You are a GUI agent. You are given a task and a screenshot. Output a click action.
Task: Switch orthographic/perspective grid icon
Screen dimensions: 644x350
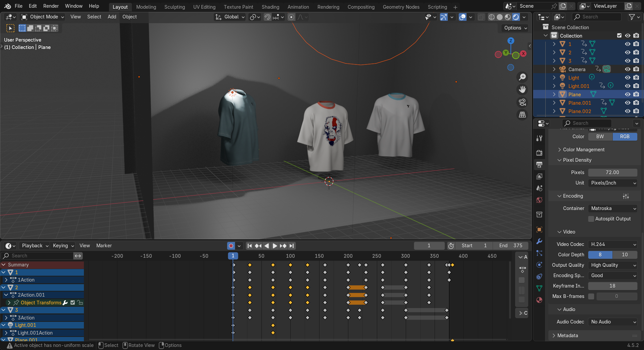coord(522,115)
